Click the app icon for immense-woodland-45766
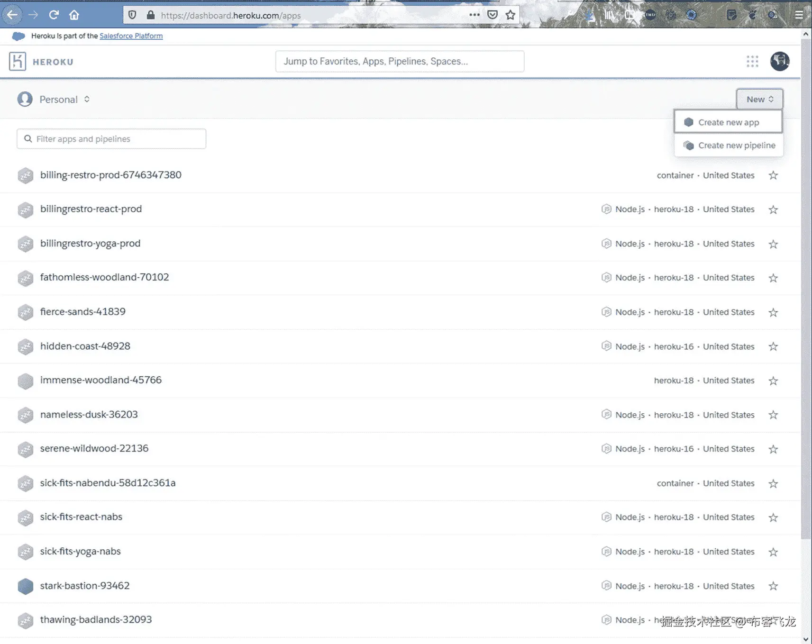This screenshot has height=644, width=812. click(x=26, y=381)
